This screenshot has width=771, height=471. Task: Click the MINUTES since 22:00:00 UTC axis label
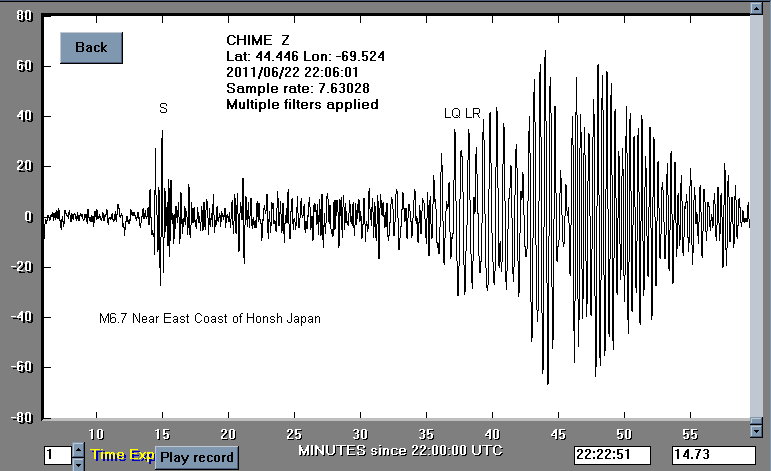399,450
